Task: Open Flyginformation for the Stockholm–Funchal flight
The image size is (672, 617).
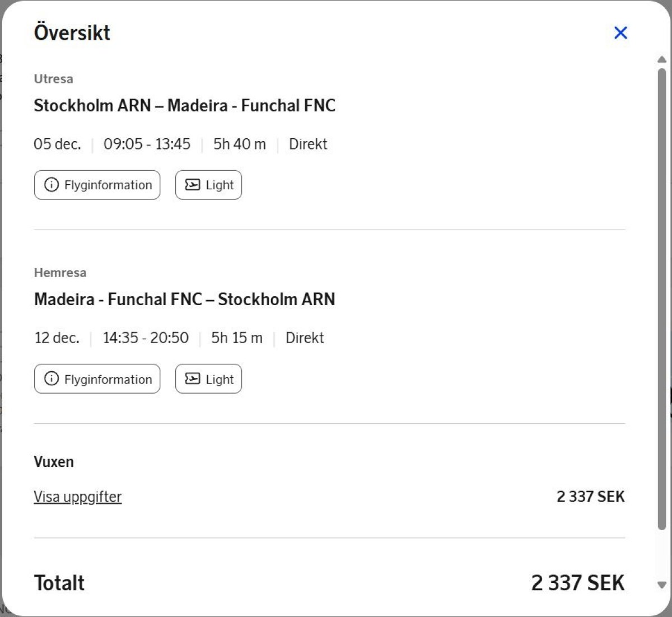Action: tap(97, 185)
